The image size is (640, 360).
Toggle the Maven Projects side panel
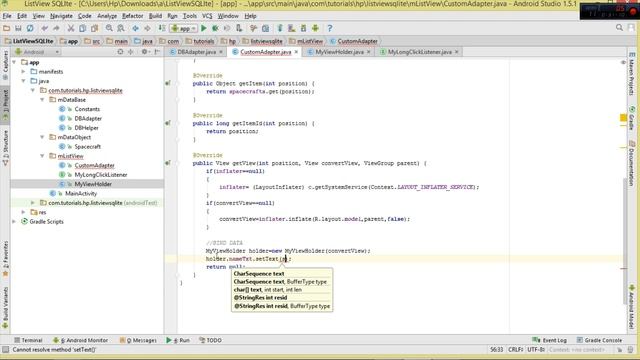click(631, 74)
